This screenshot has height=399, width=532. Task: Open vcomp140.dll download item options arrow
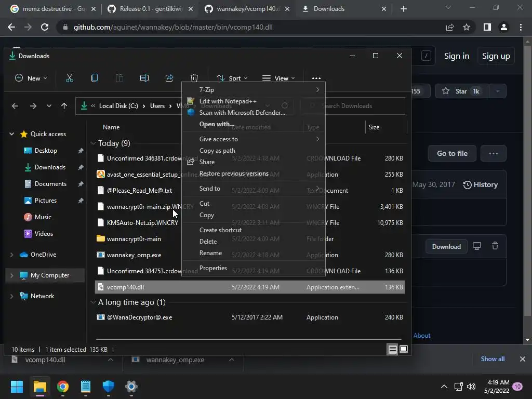[x=111, y=360]
